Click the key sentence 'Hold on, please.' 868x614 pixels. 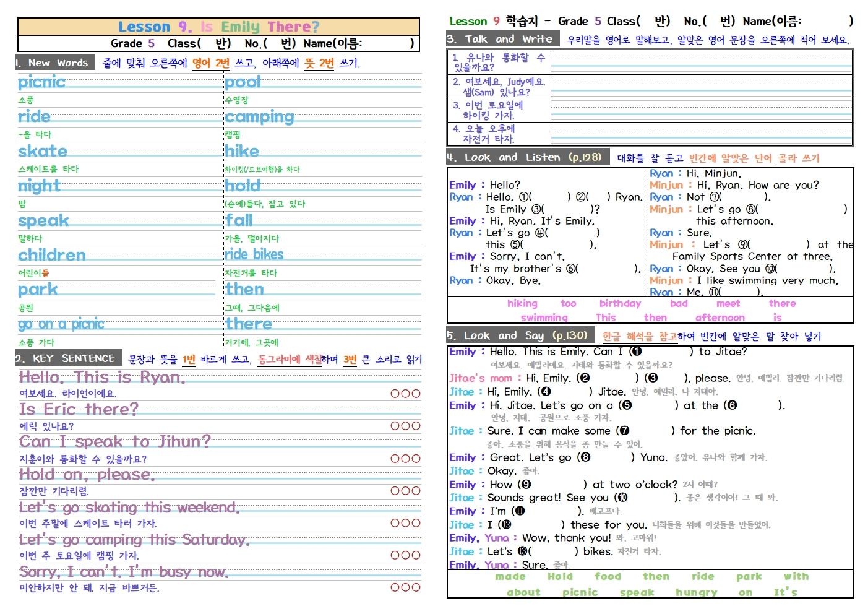[87, 475]
